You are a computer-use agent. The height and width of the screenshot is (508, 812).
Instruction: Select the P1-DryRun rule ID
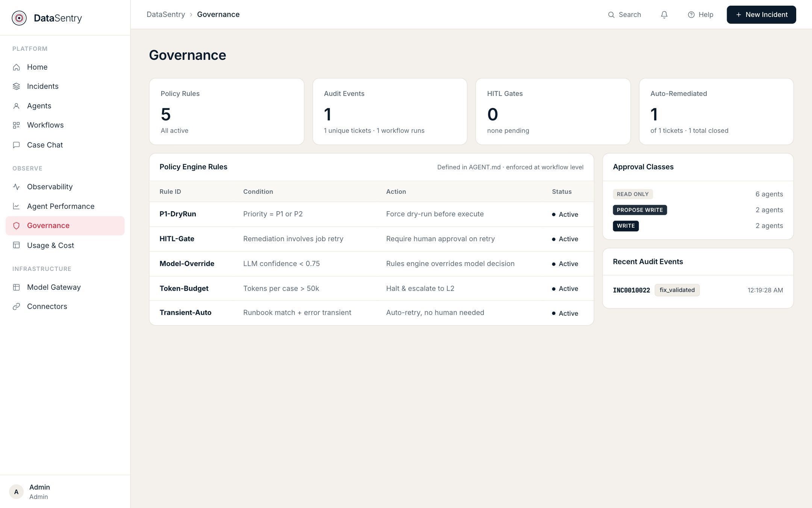(178, 214)
